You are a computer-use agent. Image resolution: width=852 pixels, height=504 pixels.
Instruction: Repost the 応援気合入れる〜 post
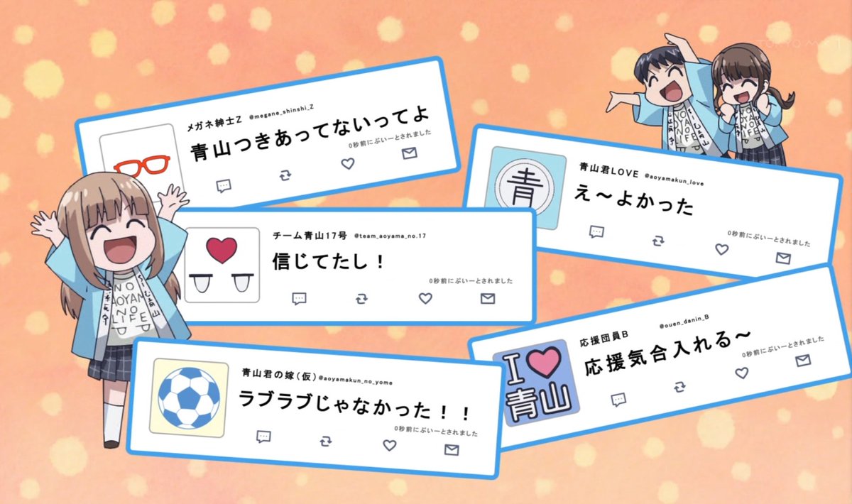pos(679,387)
